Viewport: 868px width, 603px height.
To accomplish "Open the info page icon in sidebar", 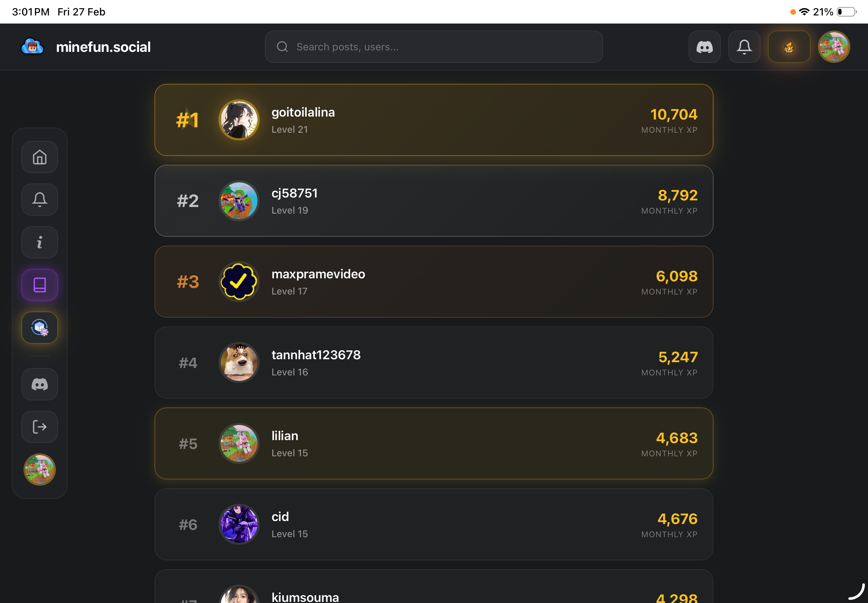I will [x=40, y=242].
